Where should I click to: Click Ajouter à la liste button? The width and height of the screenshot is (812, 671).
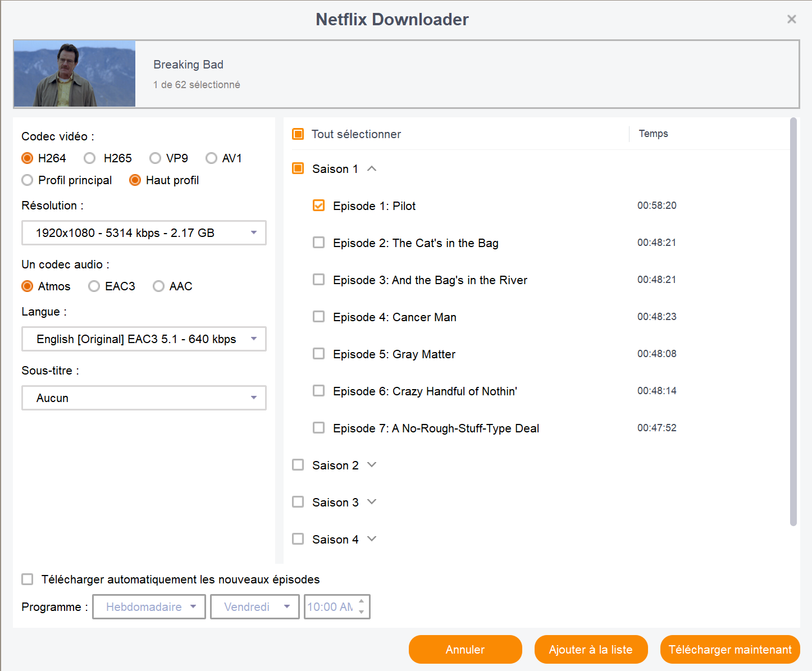[x=591, y=650]
